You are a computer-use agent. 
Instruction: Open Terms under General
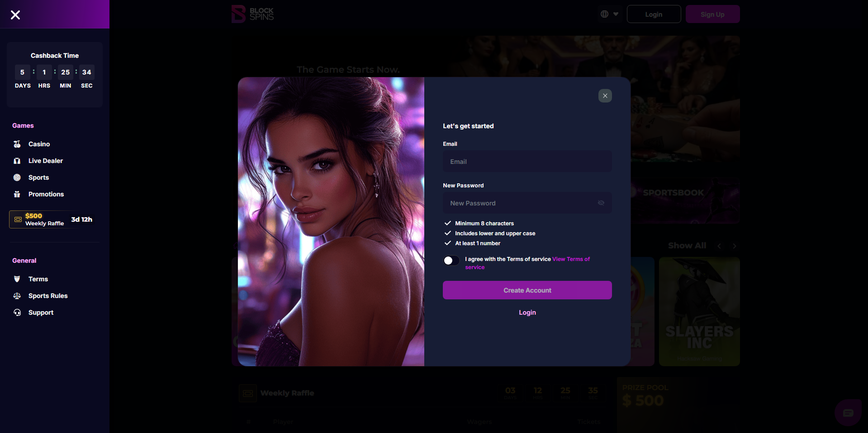pos(38,279)
